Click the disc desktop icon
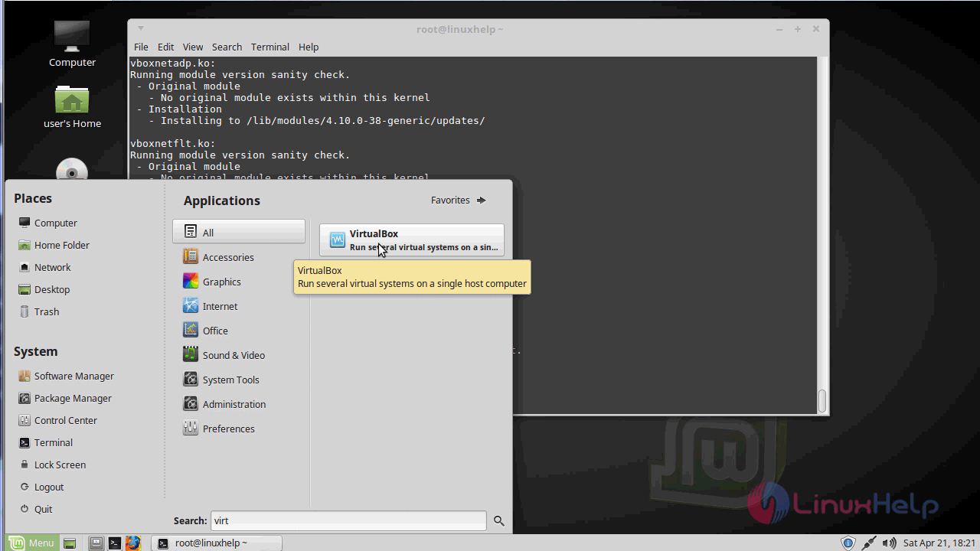980x551 pixels. tap(72, 169)
